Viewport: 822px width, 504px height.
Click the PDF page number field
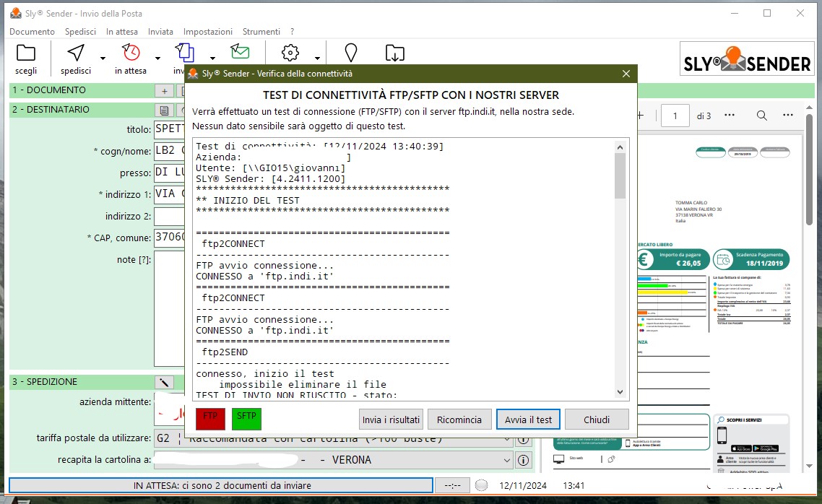[675, 116]
